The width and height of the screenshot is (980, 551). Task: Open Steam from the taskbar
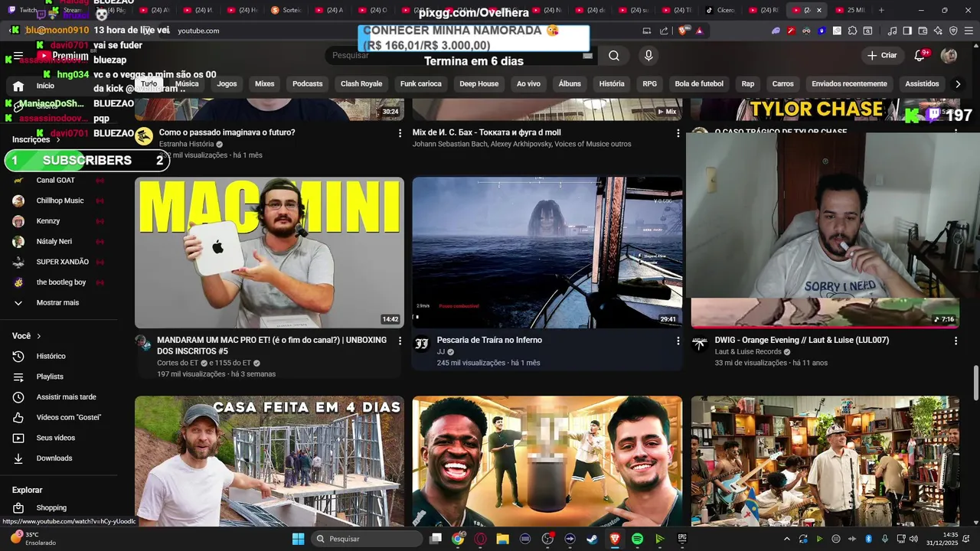pos(592,539)
